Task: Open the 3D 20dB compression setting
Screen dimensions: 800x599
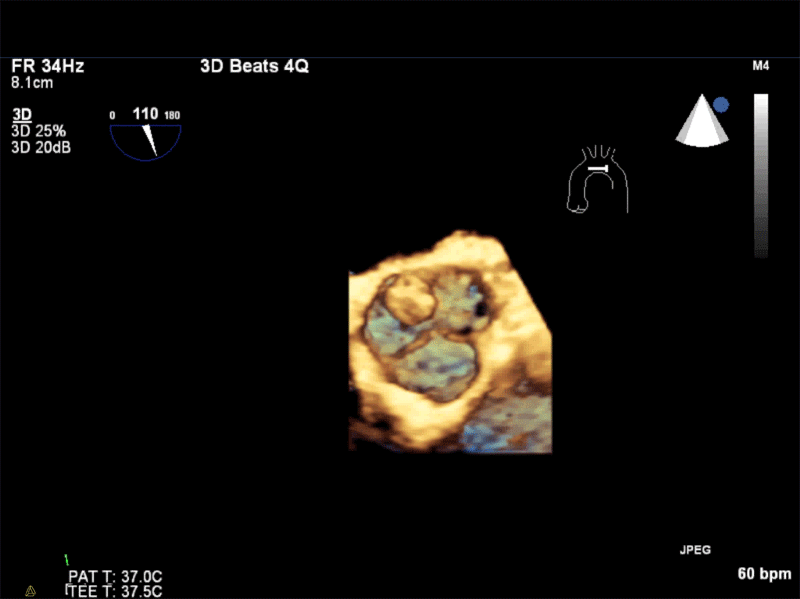Action: pos(38,145)
